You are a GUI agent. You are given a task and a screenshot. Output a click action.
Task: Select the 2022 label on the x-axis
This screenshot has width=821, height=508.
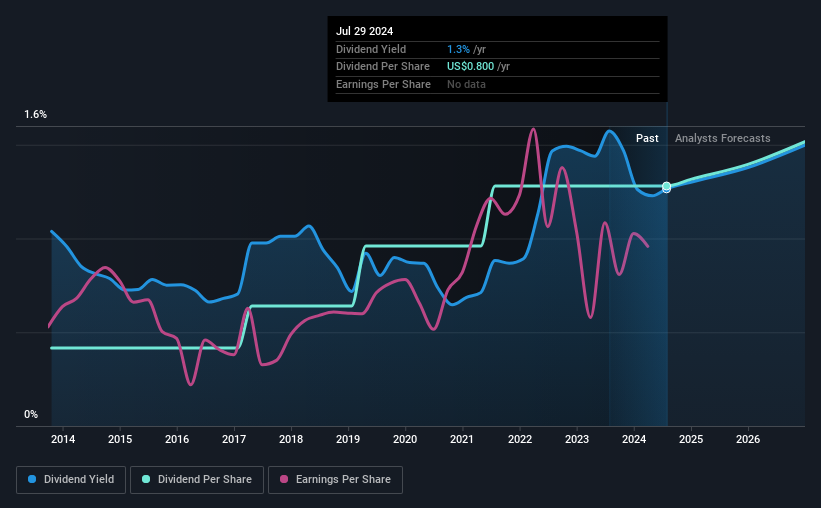(x=520, y=439)
